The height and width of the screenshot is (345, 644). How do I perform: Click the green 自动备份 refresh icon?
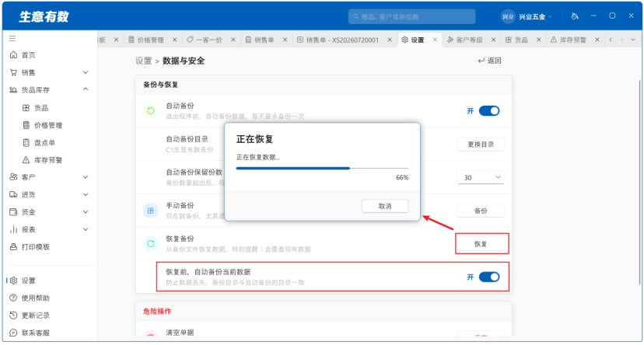(151, 111)
